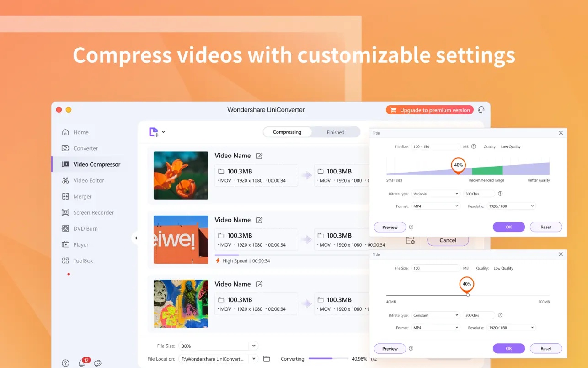Switch to the Compressing tab
This screenshot has height=368, width=588.
287,132
